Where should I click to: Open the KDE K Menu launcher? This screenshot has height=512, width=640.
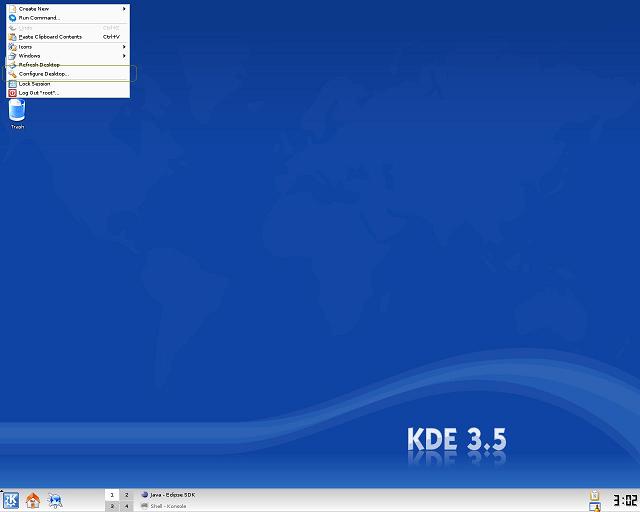tap(11, 500)
